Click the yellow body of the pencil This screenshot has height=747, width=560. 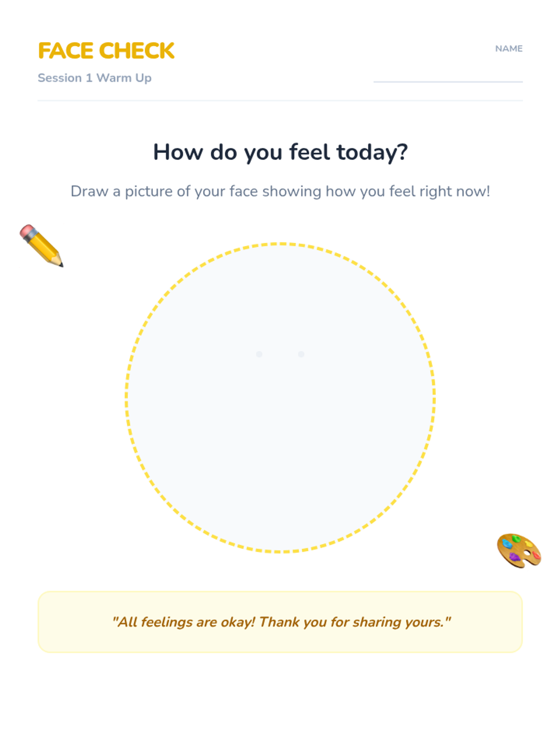[44, 248]
